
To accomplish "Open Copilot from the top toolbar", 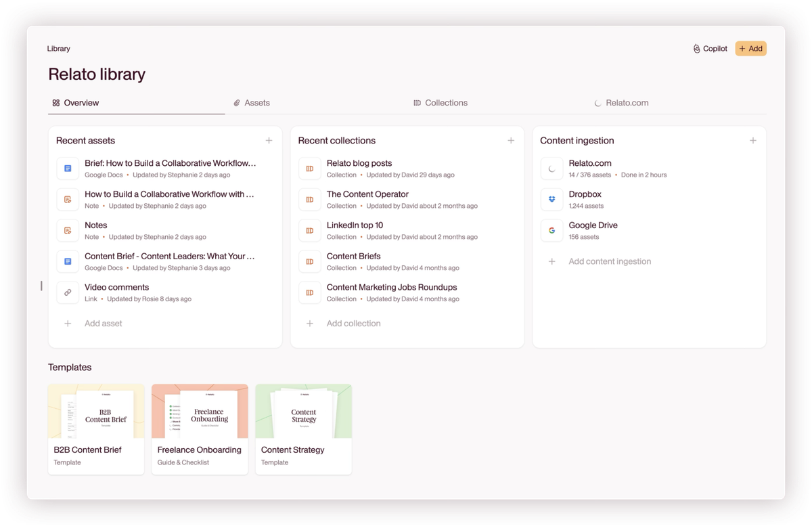I will point(709,48).
